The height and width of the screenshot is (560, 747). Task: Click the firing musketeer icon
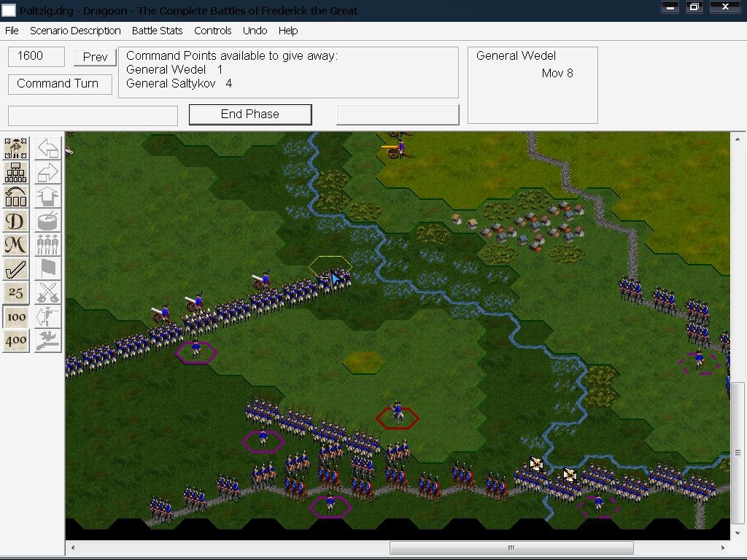coord(48,316)
